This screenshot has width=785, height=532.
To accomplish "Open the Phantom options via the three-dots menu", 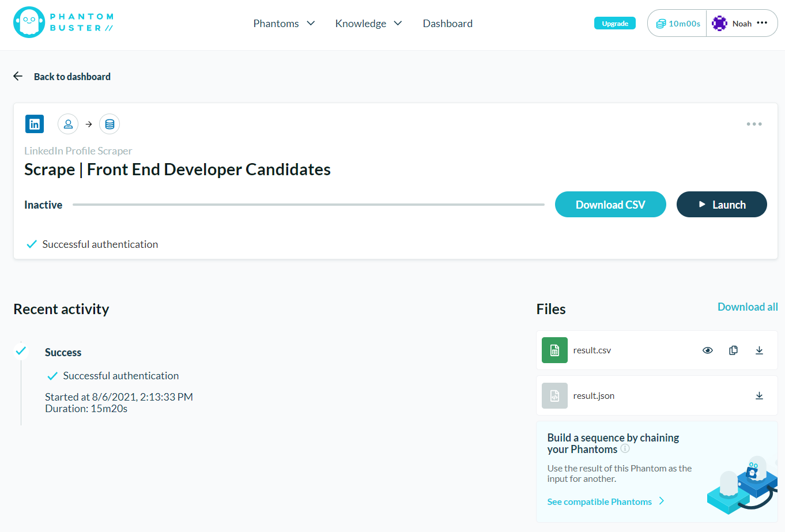I will tap(754, 123).
